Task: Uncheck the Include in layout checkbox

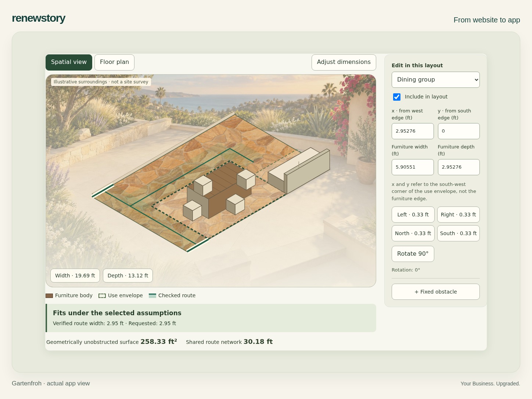Action: [x=397, y=97]
